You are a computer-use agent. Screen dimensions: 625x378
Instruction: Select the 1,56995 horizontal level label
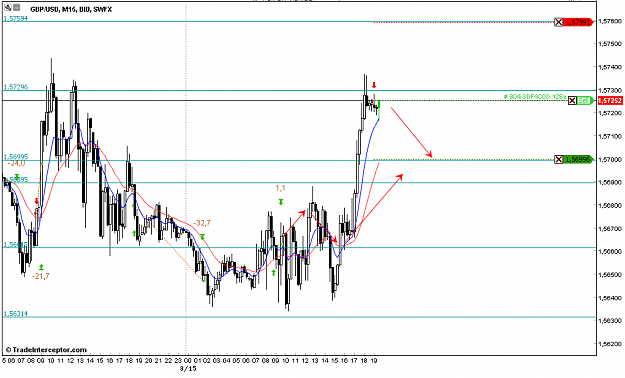(x=16, y=157)
